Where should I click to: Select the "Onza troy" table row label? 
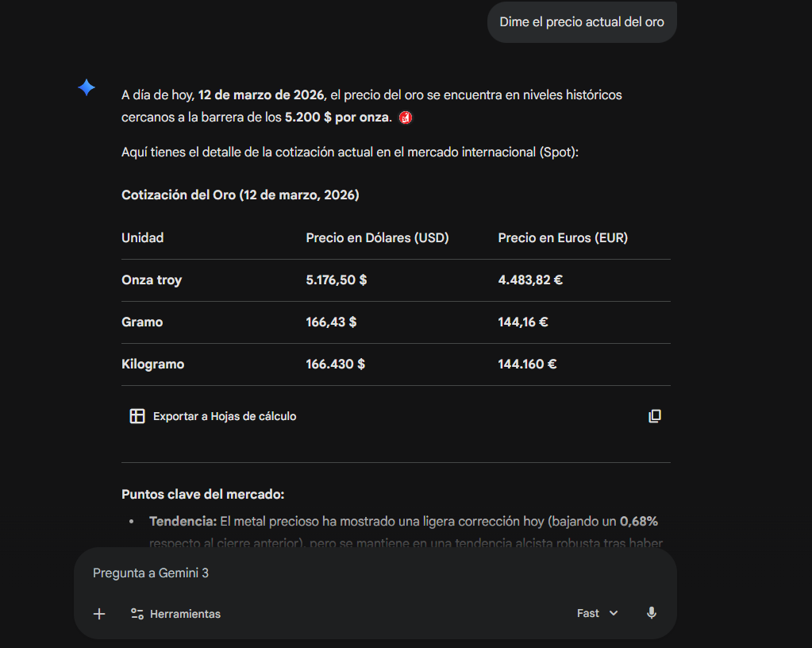(151, 280)
